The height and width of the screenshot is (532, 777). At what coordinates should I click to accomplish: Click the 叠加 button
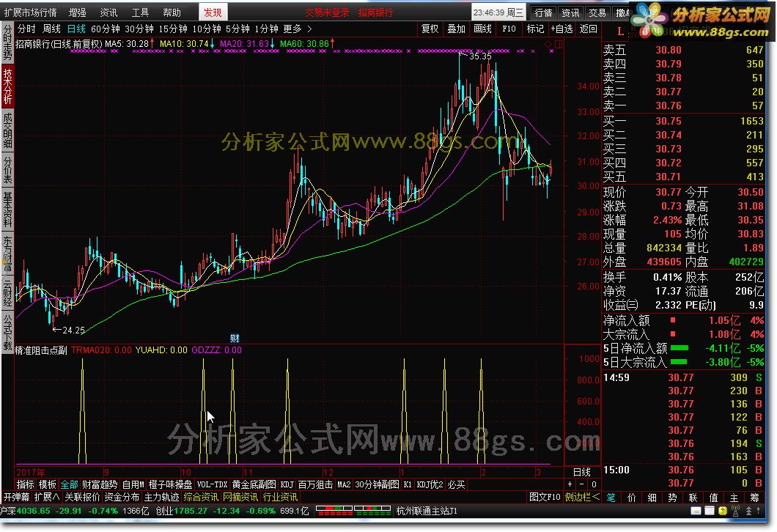point(457,29)
